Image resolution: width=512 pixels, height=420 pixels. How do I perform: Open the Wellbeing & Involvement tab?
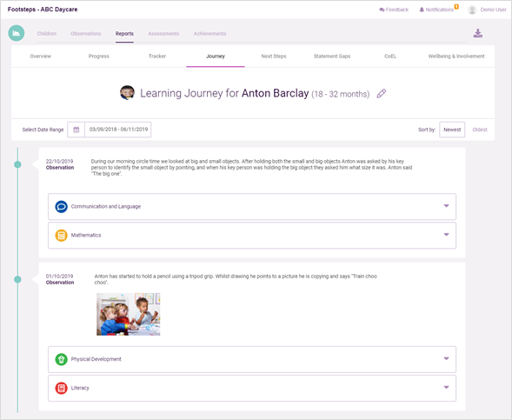click(456, 57)
